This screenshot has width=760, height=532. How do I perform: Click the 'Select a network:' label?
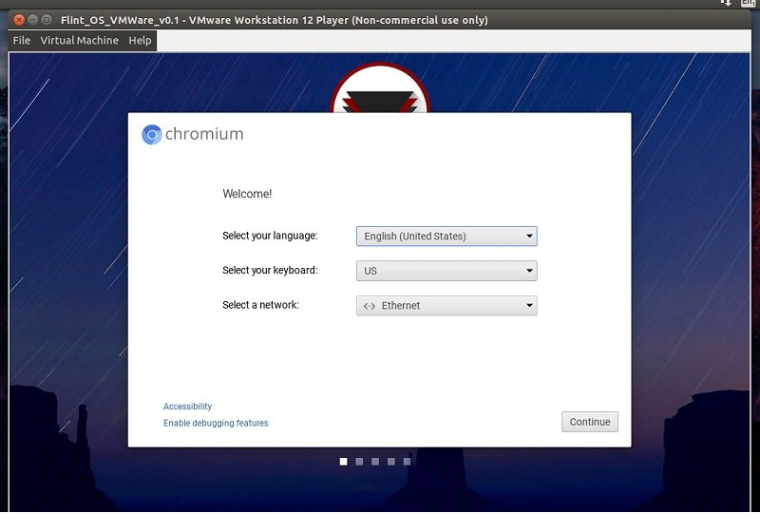click(x=260, y=305)
